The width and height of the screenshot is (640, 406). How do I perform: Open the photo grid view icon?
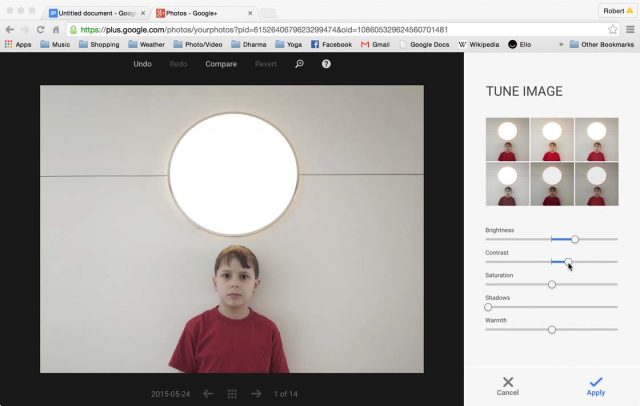pos(232,394)
